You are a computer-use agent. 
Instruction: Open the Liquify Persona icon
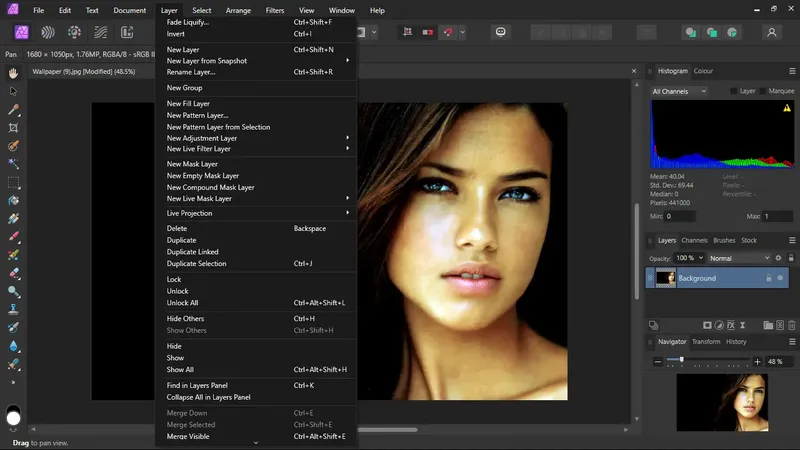[46, 32]
